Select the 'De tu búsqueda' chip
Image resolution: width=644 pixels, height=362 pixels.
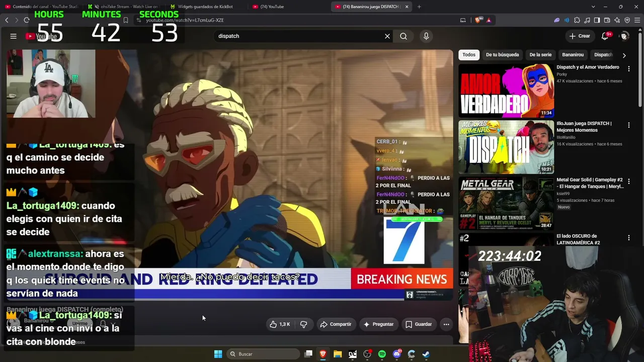[502, 55]
